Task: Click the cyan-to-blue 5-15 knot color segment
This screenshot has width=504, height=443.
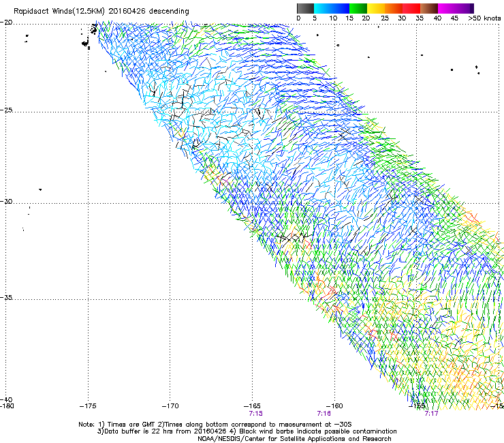Action: point(332,8)
